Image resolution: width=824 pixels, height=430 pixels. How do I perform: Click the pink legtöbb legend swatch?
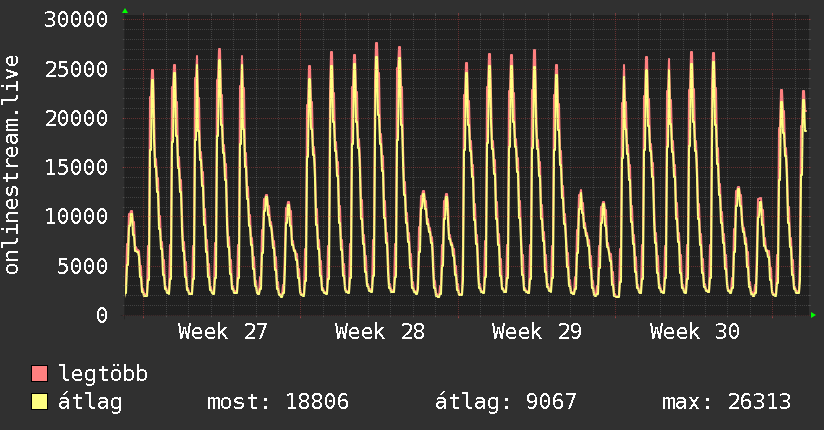coord(39,374)
